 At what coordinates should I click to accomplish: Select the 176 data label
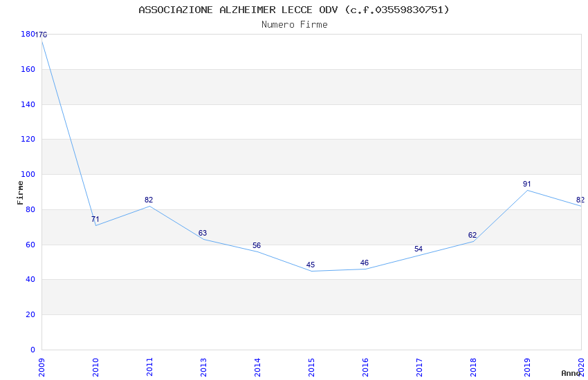(41, 35)
